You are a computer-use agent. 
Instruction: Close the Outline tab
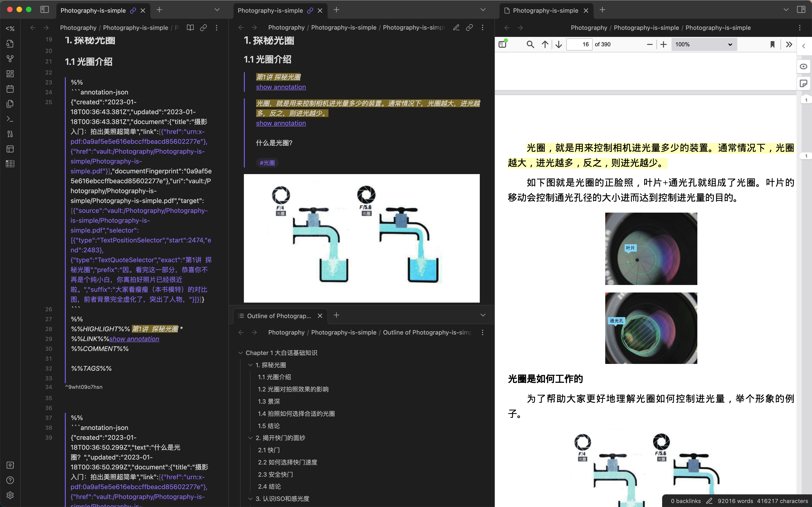(320, 316)
